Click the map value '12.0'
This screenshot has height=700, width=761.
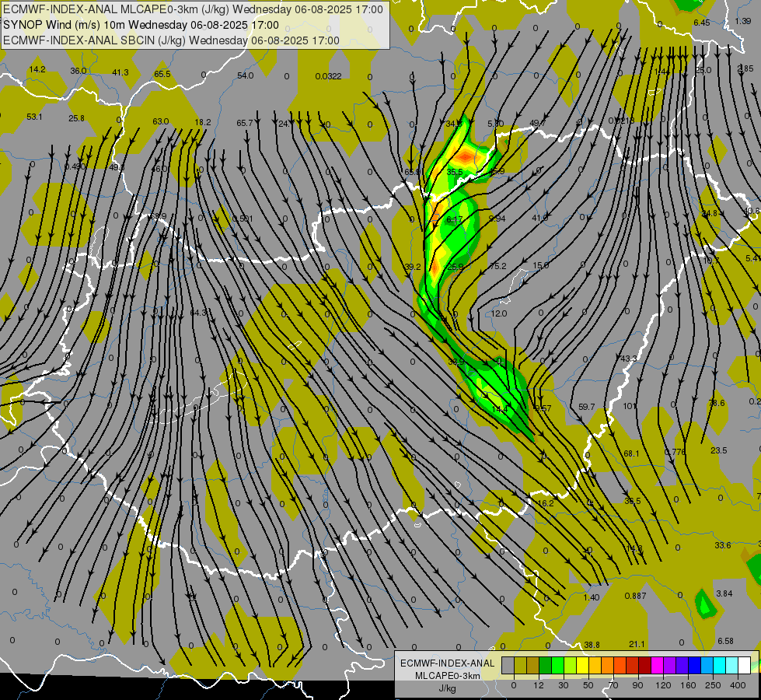pyautogui.click(x=499, y=313)
